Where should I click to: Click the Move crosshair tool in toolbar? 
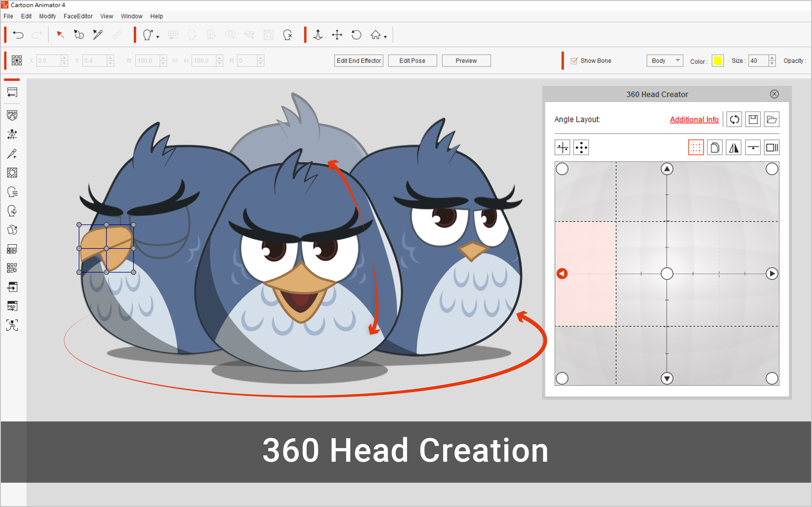(x=337, y=35)
